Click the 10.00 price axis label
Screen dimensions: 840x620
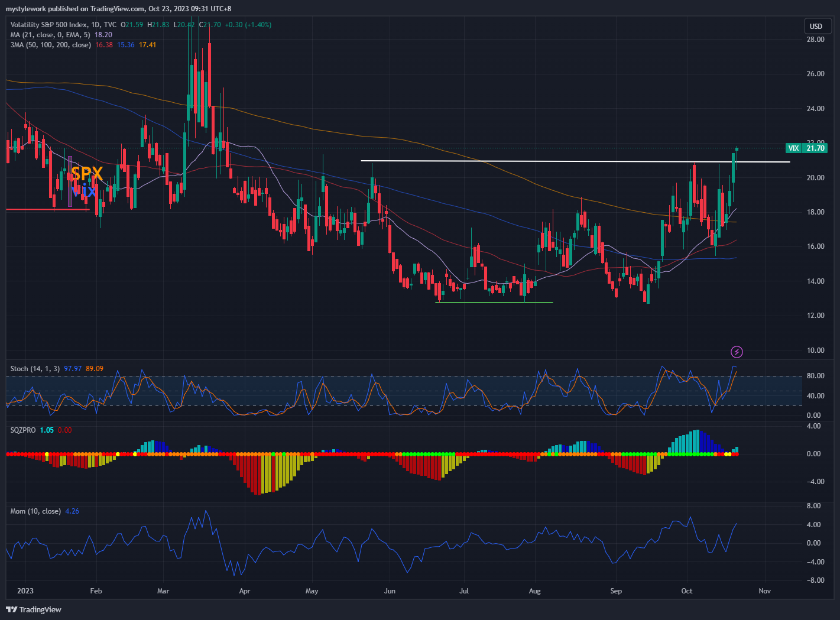[815, 350]
